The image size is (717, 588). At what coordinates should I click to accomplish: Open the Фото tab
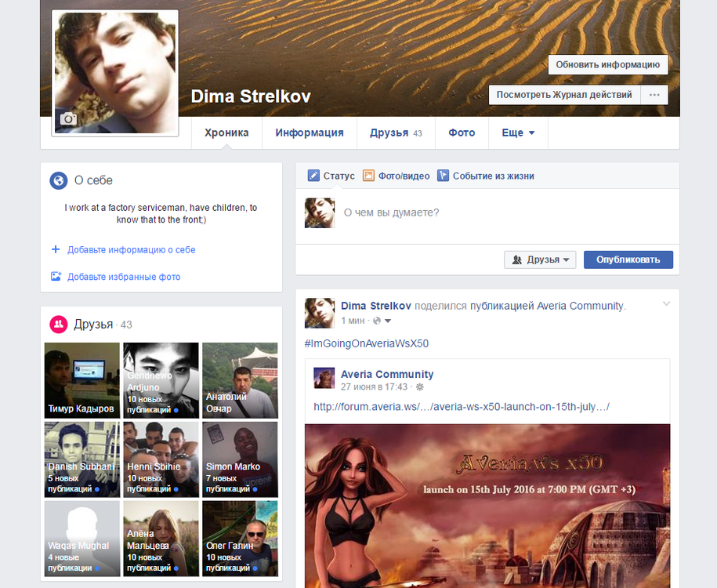point(462,133)
